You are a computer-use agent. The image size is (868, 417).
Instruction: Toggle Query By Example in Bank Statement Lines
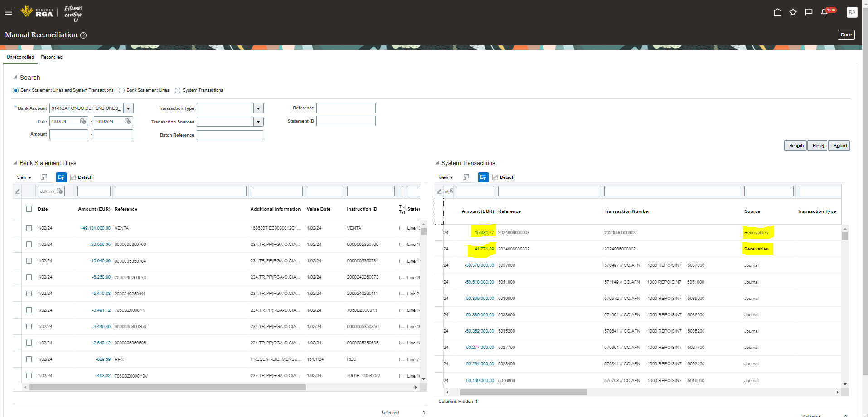coord(61,177)
